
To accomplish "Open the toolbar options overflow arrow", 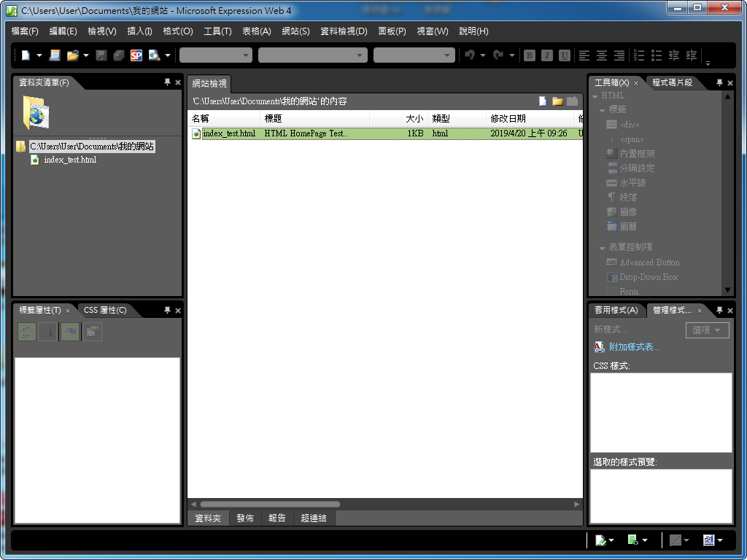I will (708, 63).
